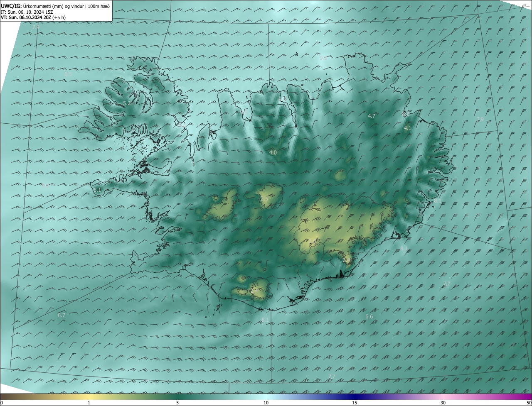Click the 6.6 value label over the ocean
The width and height of the screenshot is (532, 406).
(x=369, y=317)
